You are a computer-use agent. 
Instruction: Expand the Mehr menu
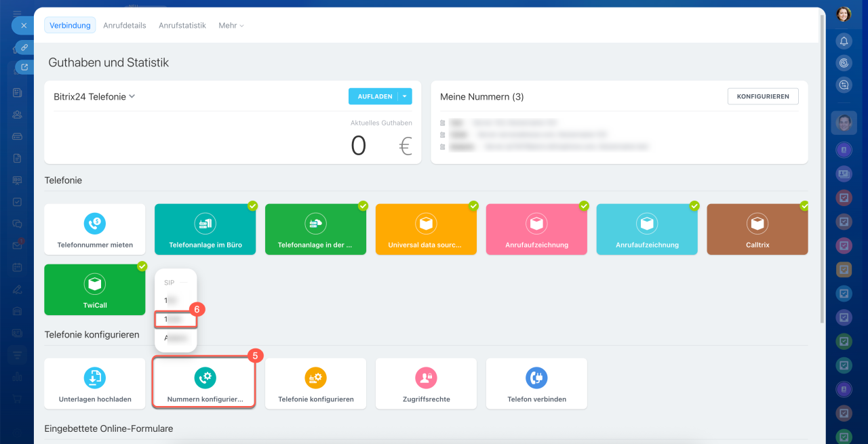point(231,25)
